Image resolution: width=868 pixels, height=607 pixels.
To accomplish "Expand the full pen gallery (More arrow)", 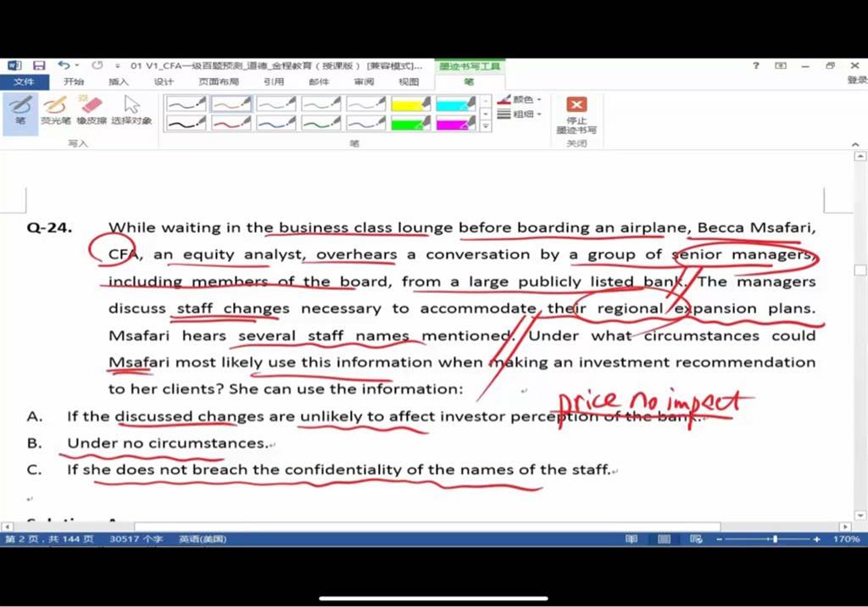I will click(x=486, y=126).
